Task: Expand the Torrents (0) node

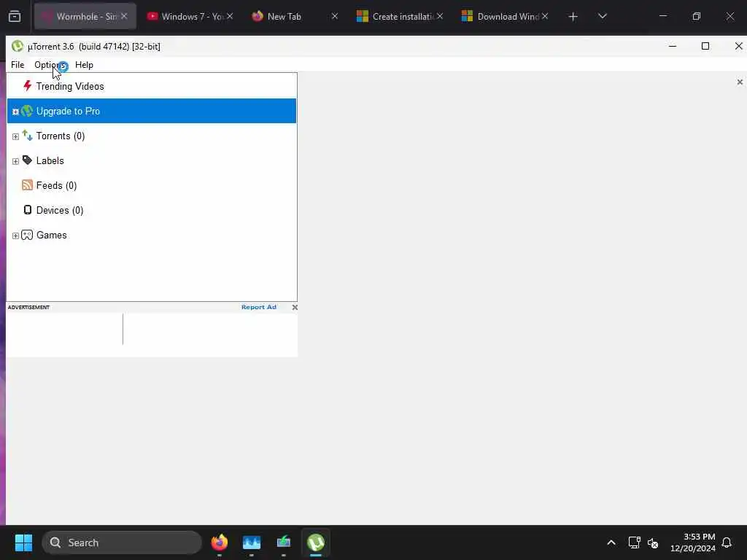Action: pyautogui.click(x=15, y=136)
